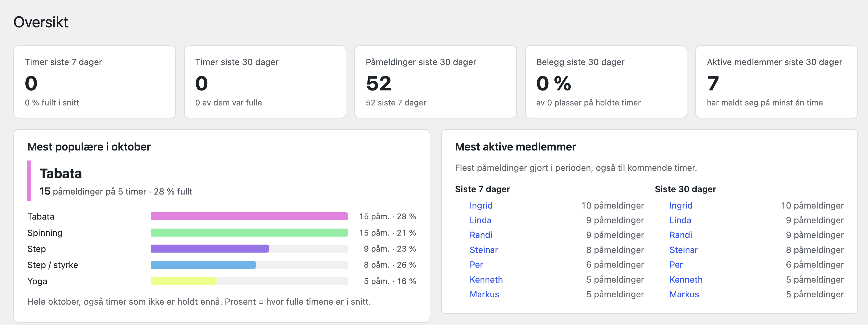Image resolution: width=868 pixels, height=325 pixels.
Task: Select 'Aktive medlemmer siste 30 dager' card
Action: pyautogui.click(x=777, y=82)
